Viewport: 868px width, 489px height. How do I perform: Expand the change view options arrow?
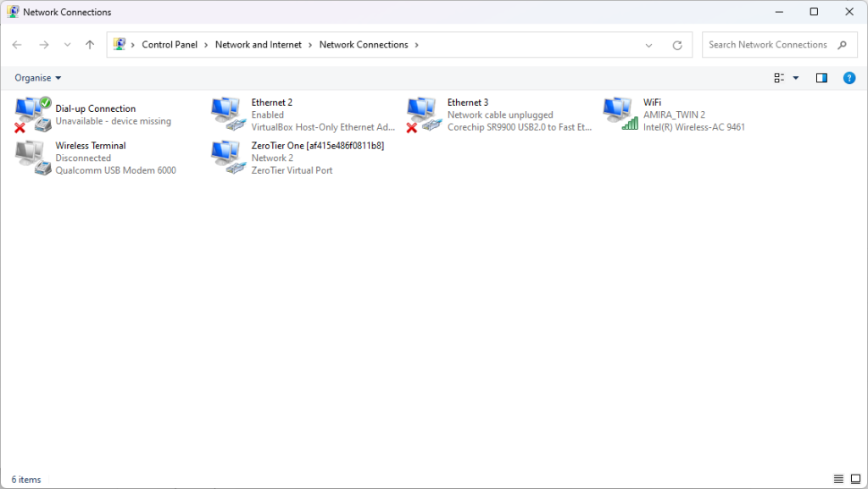(x=795, y=78)
